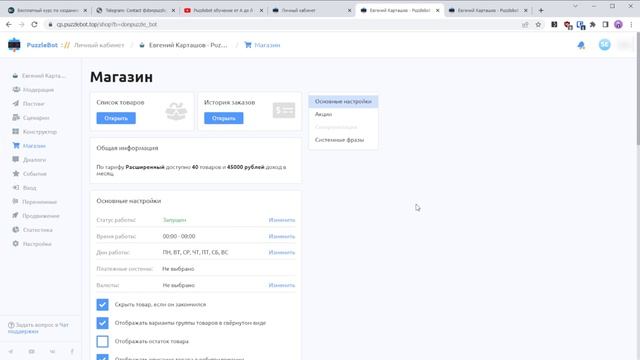The height and width of the screenshot is (360, 640).
Task: Click Задать вопрос в Чат поддержки
Action: [x=38, y=328]
